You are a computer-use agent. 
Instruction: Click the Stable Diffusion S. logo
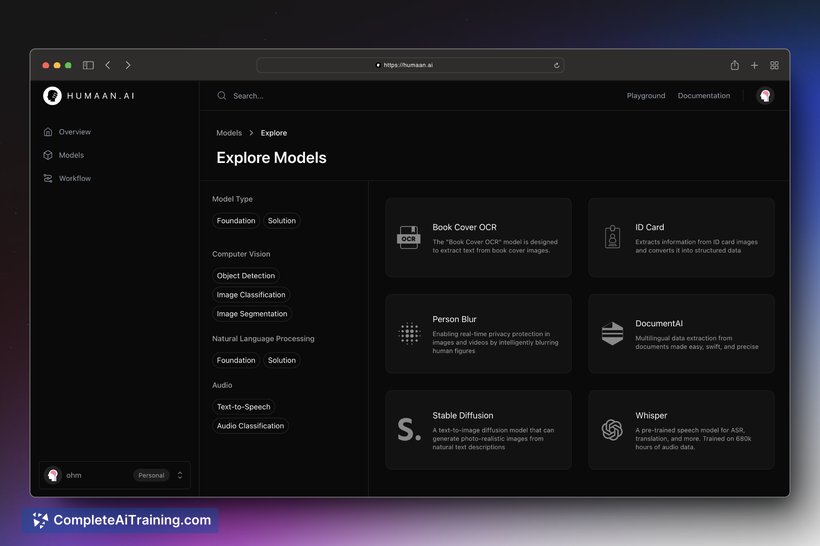(409, 429)
